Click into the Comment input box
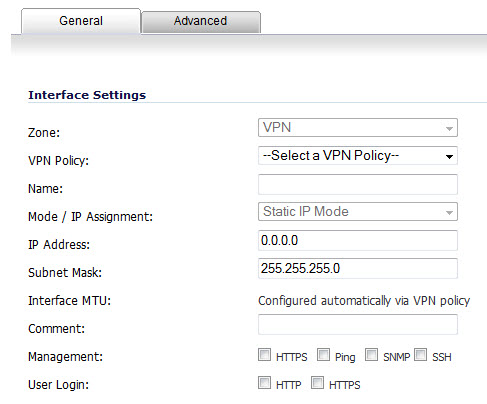 click(x=358, y=324)
